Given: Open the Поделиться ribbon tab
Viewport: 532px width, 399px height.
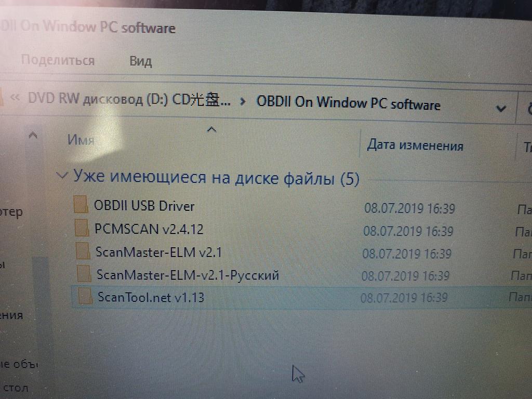Looking at the screenshot, I should pos(58,60).
